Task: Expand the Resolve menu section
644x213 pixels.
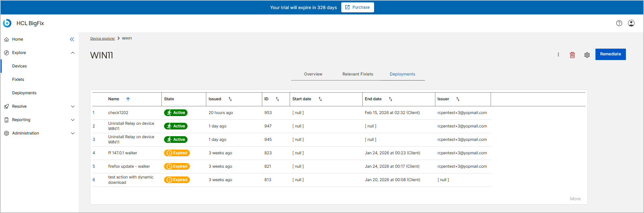Action: (x=73, y=106)
